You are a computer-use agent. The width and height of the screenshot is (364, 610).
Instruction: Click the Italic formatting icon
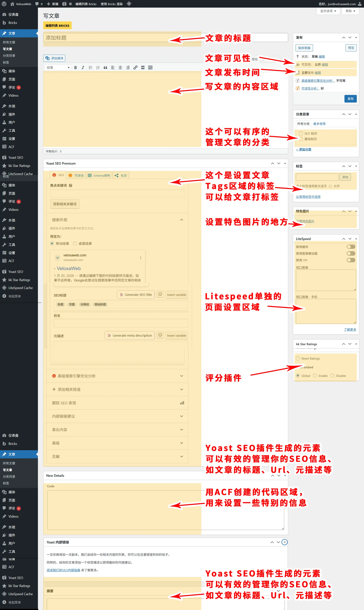click(83, 68)
